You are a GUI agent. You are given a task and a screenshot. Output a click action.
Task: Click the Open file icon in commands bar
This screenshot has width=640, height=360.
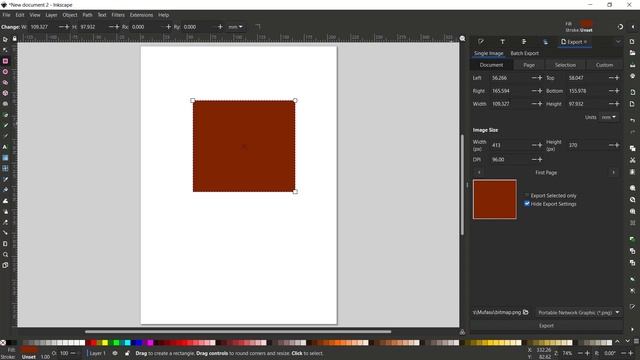pos(632,53)
